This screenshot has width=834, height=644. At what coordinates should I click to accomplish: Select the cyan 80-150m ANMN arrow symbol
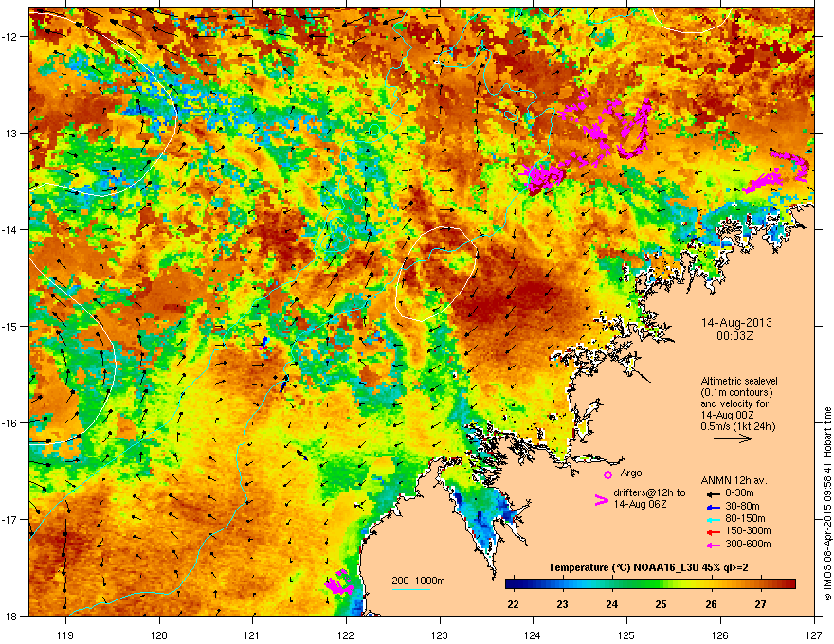[713, 519]
